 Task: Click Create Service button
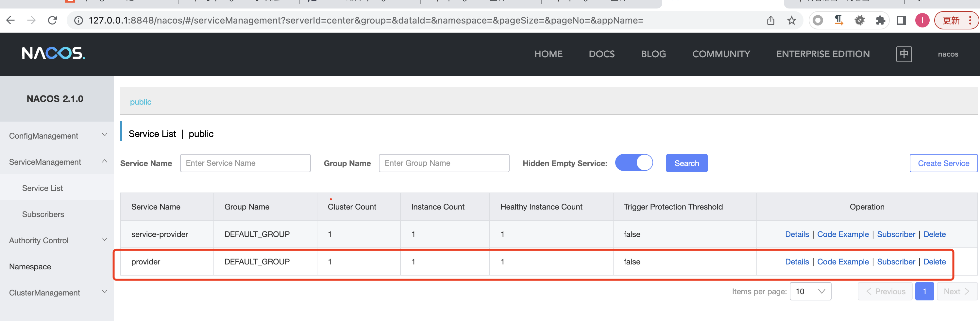tap(943, 163)
